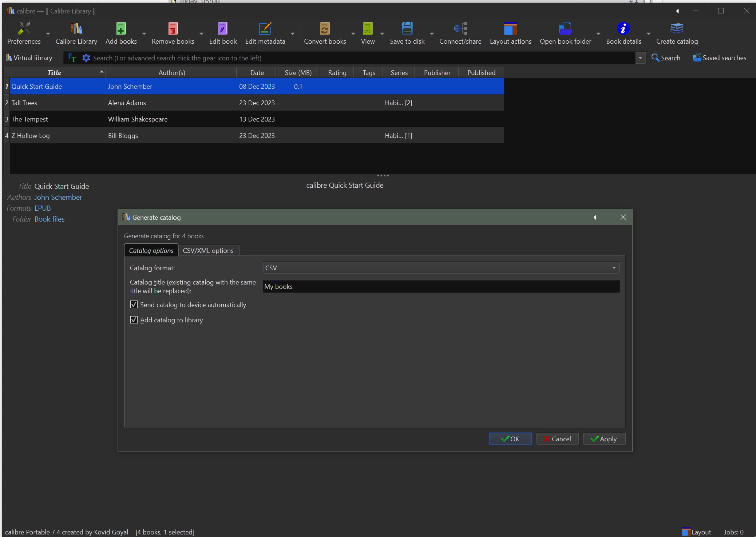Expand the Add books dropdown arrow

[144, 33]
